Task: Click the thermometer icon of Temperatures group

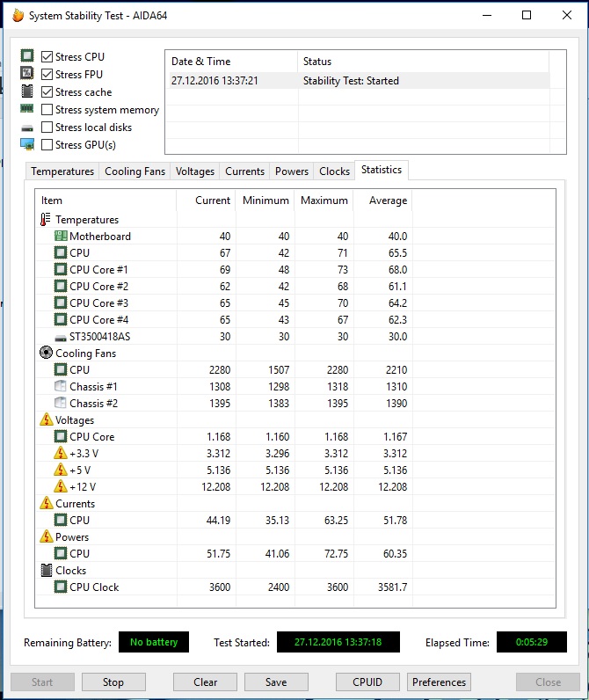Action: (45, 220)
